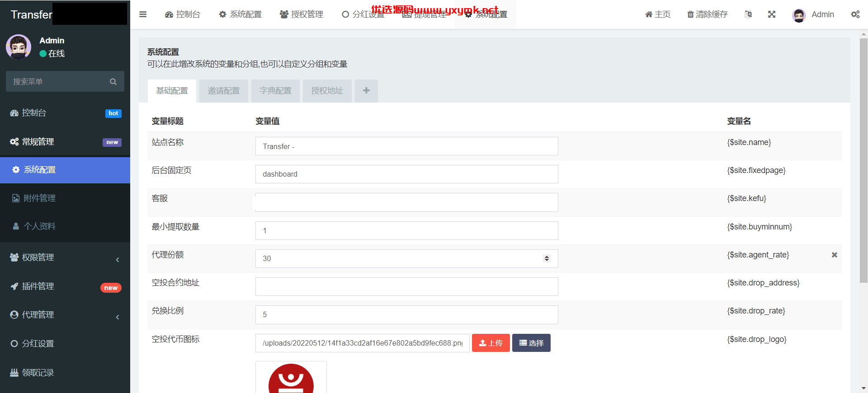868x393 pixels.
Task: Open the settings gears icon at top right
Action: click(x=855, y=14)
